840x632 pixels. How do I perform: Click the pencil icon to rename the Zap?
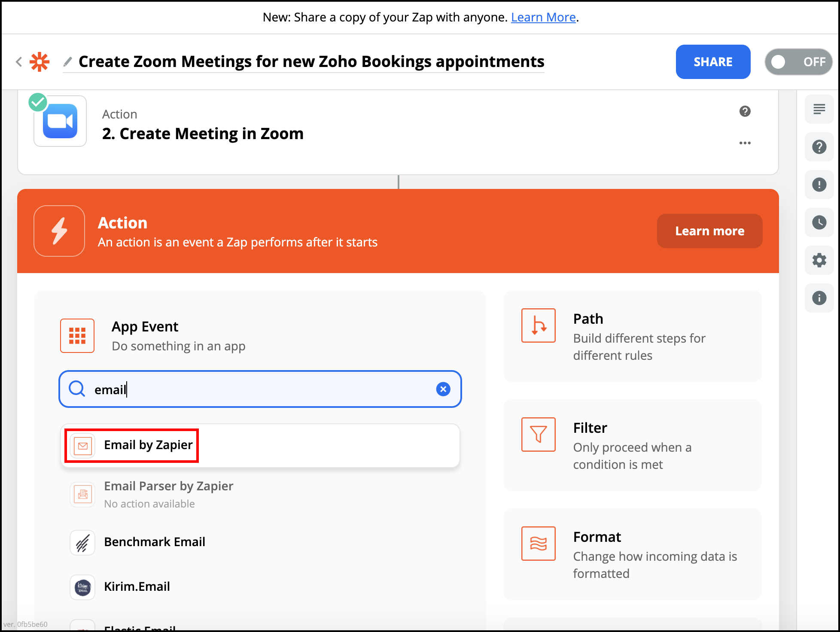click(x=67, y=62)
